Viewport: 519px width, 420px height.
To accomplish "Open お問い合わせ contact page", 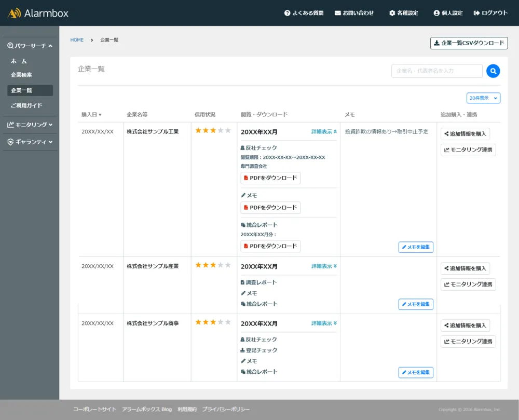I will pyautogui.click(x=354, y=13).
